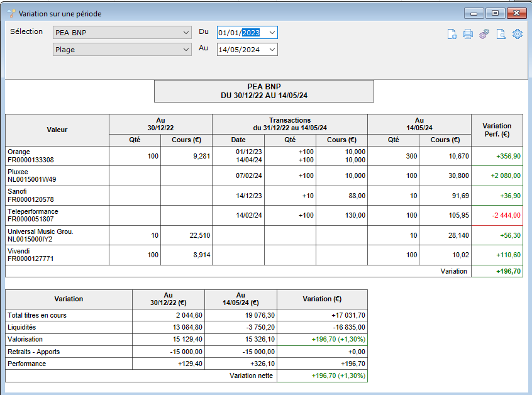
Task: Select the Teleperformance row in the table
Action: pyautogui.click(x=264, y=215)
